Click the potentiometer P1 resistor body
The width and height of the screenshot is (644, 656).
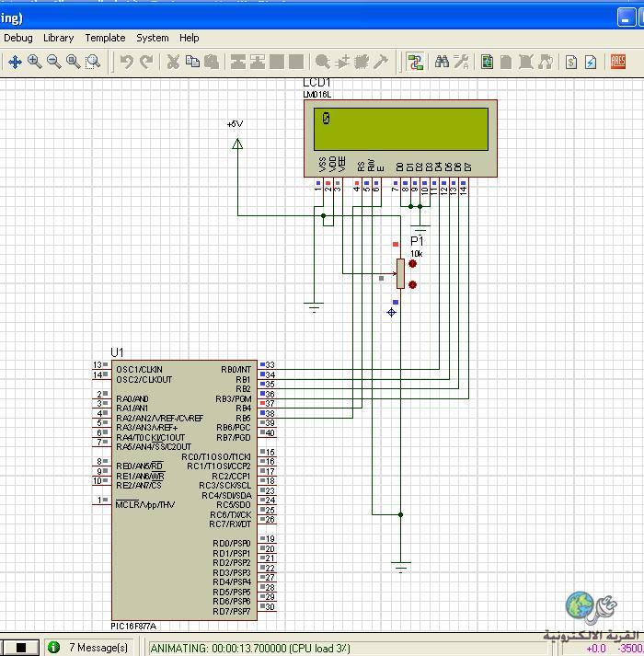tap(400, 273)
